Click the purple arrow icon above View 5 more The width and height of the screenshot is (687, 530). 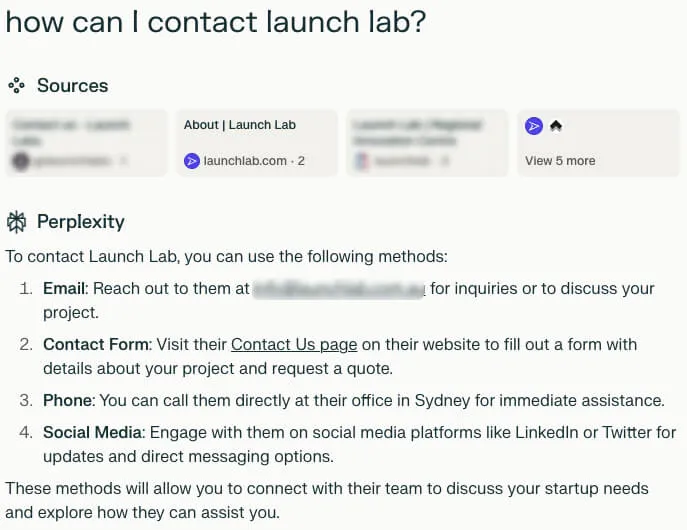pyautogui.click(x=534, y=126)
